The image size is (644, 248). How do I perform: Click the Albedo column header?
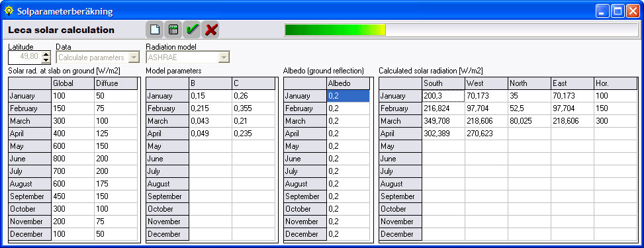point(348,83)
